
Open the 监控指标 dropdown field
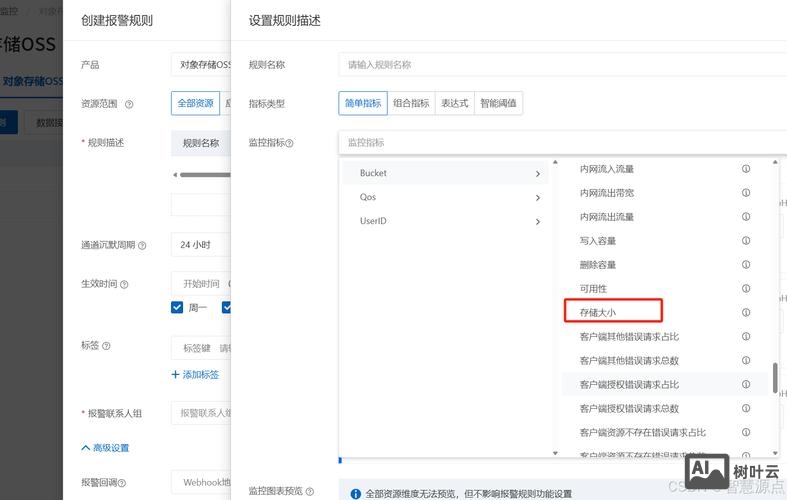(x=562, y=143)
